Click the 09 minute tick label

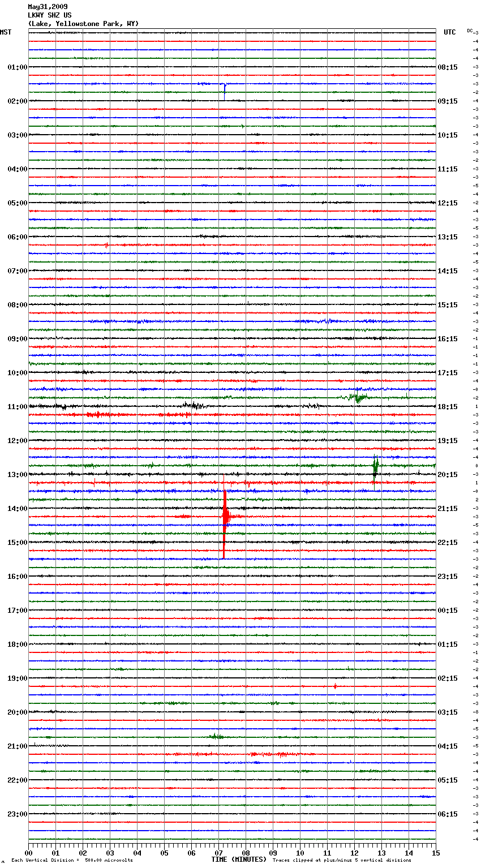pyautogui.click(x=273, y=853)
